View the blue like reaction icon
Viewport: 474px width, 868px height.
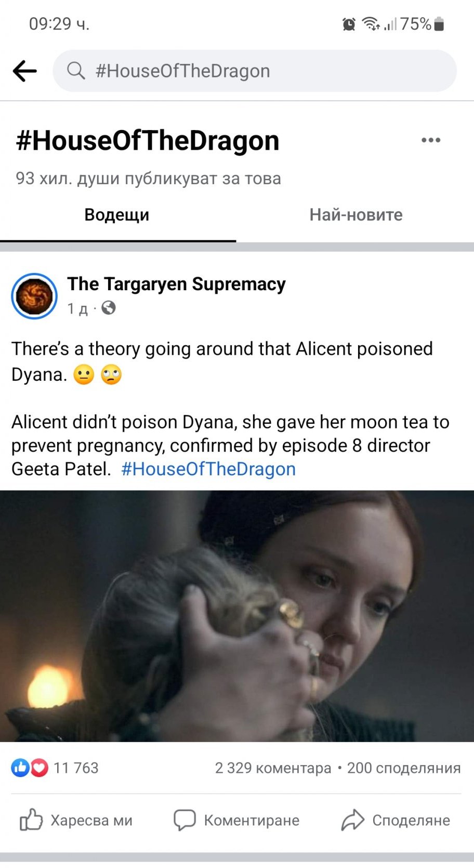20,768
